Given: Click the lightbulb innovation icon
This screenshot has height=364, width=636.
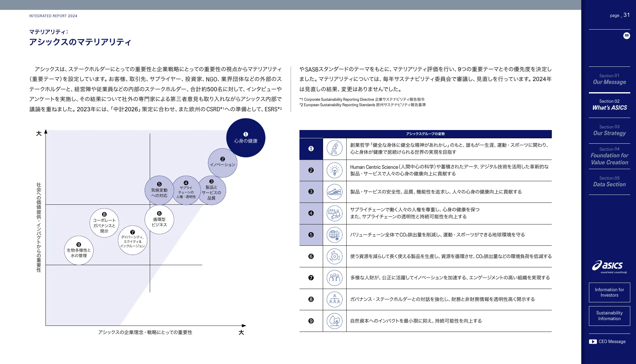Looking at the screenshot, I should coord(335,170).
